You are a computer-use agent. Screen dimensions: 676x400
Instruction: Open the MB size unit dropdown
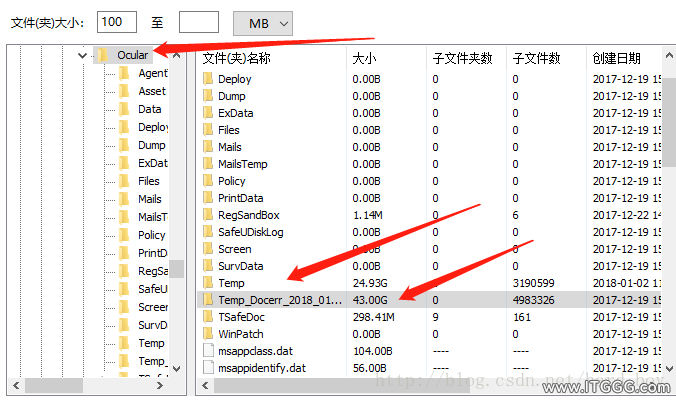263,23
